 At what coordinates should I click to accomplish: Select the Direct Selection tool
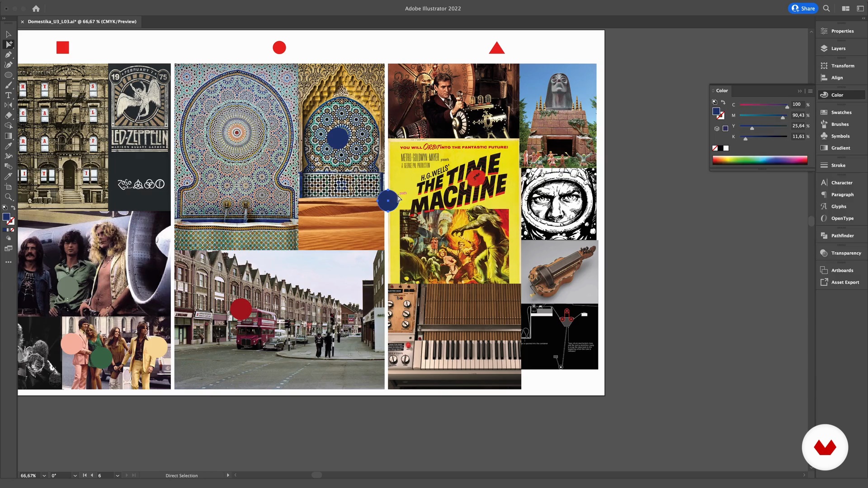point(8,44)
